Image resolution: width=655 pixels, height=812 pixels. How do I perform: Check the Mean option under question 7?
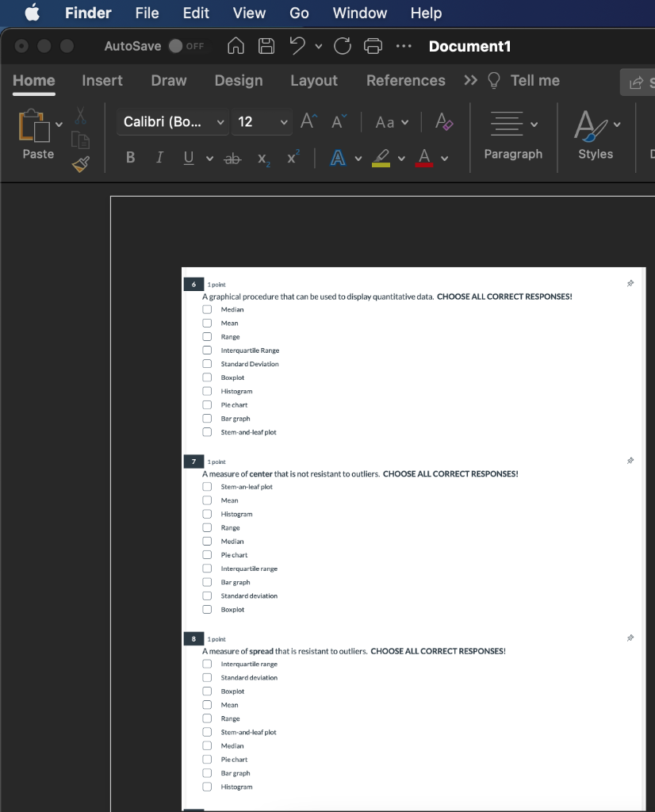click(x=207, y=500)
